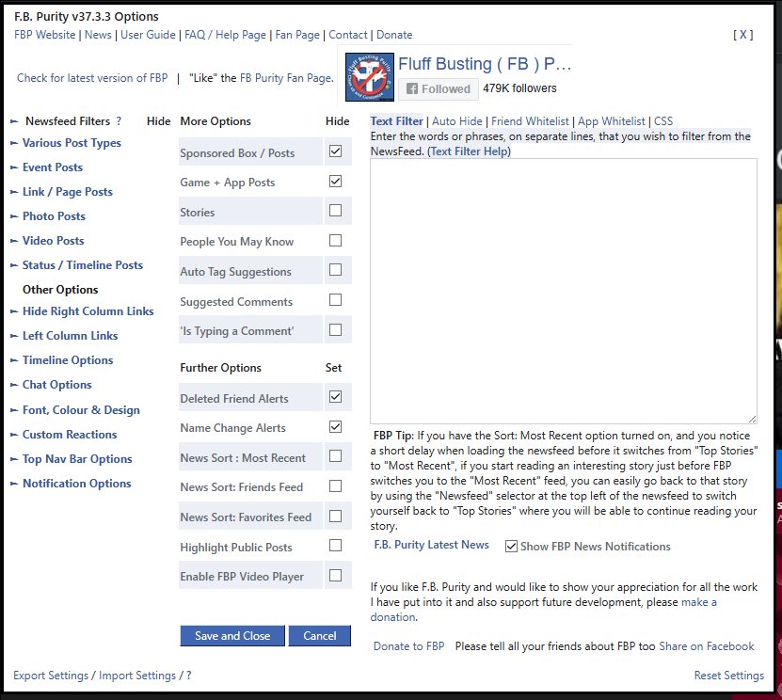This screenshot has height=700, width=782.
Task: Check the People You May Know checkbox
Action: tap(336, 240)
